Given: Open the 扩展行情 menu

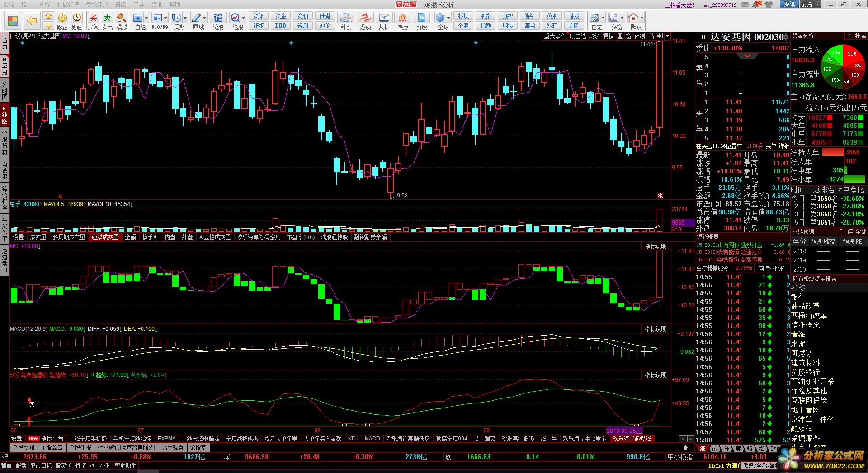Looking at the screenshot, I should [68, 4].
